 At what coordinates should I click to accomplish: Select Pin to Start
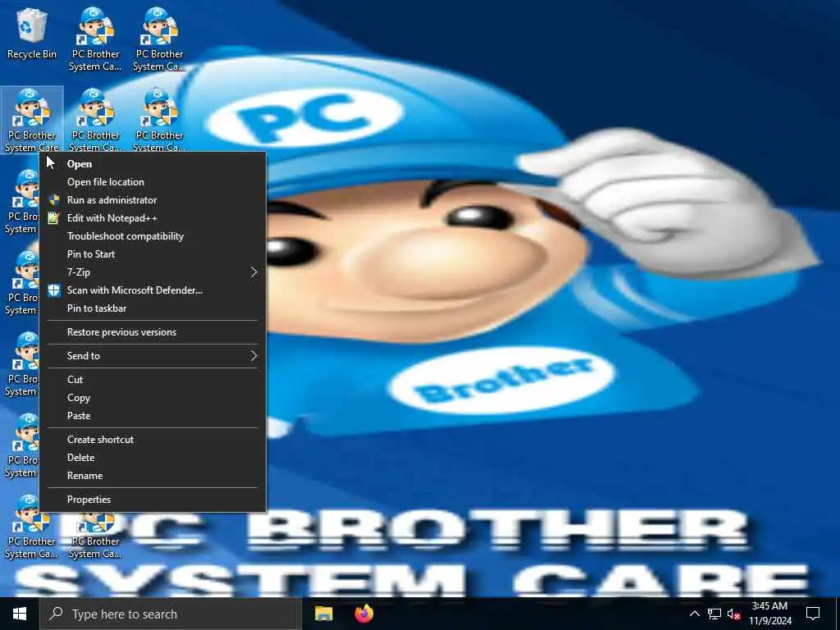pyautogui.click(x=153, y=254)
